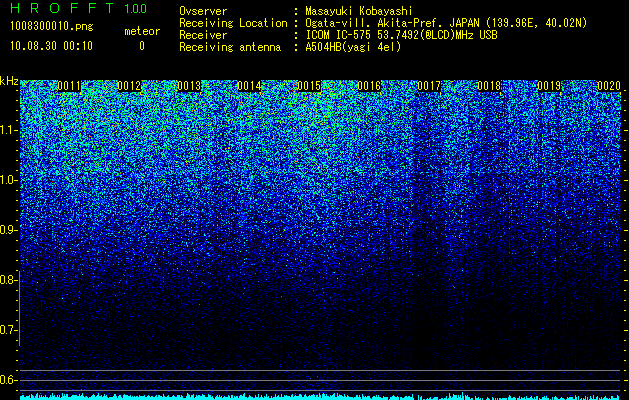Click the 0014 time marker label
629x400 pixels.
pyautogui.click(x=249, y=86)
